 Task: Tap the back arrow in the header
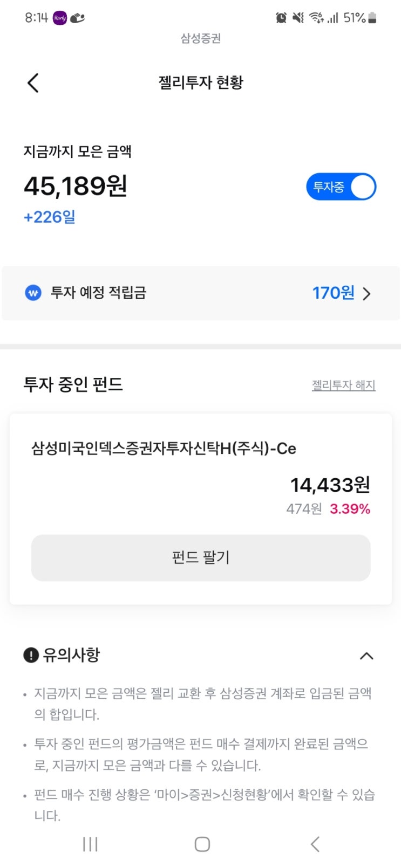[33, 83]
